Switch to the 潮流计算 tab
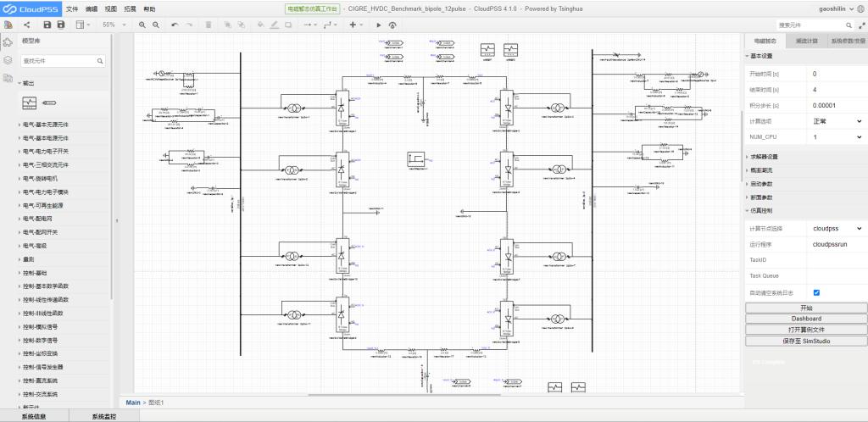This screenshot has height=422, width=868. pyautogui.click(x=805, y=40)
